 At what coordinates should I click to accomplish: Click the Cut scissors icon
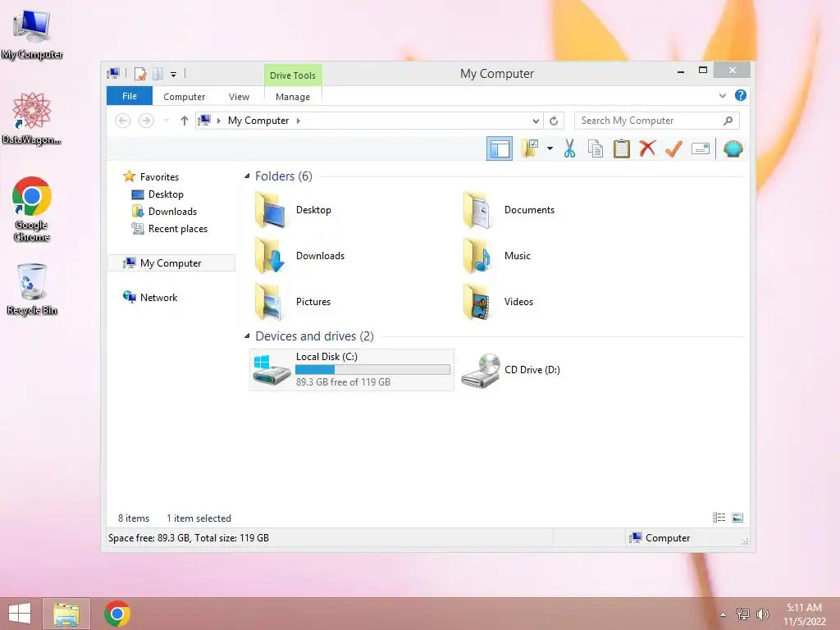coord(569,148)
